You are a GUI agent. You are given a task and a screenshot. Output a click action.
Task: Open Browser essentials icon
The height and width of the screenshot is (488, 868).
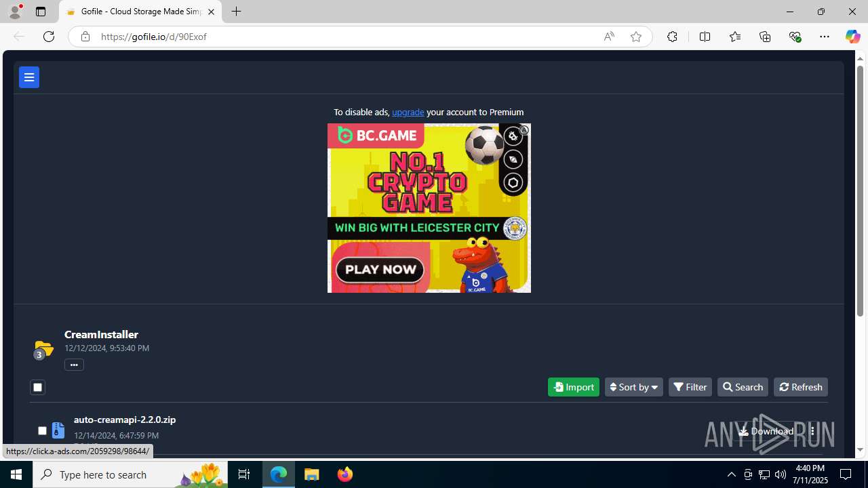tap(795, 37)
